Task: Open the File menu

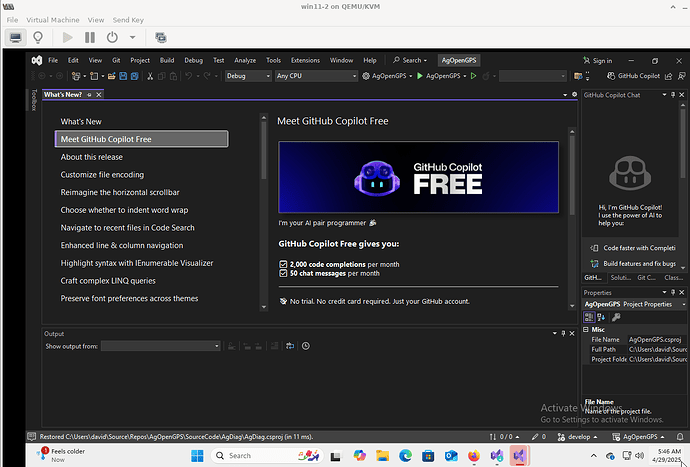Action: pyautogui.click(x=53, y=60)
